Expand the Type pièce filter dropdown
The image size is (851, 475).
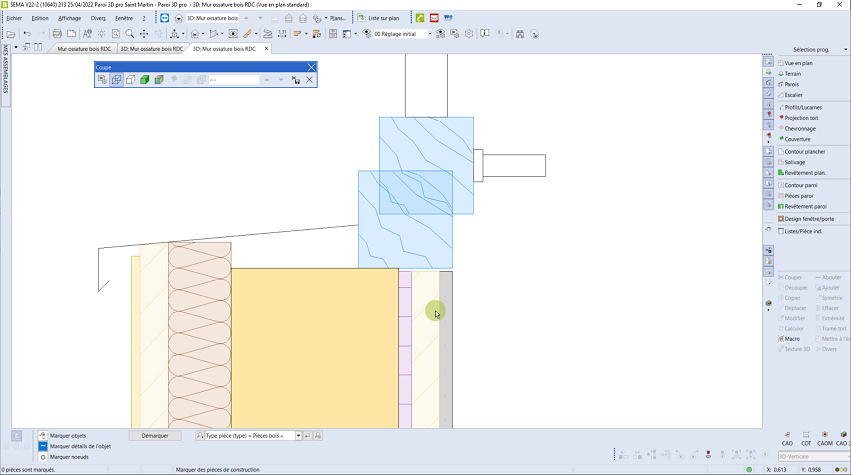click(x=298, y=436)
